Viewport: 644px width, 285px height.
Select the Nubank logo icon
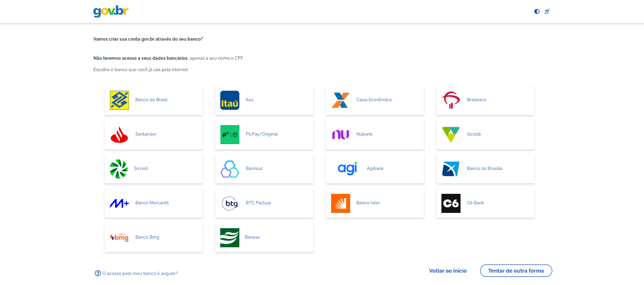(x=340, y=135)
